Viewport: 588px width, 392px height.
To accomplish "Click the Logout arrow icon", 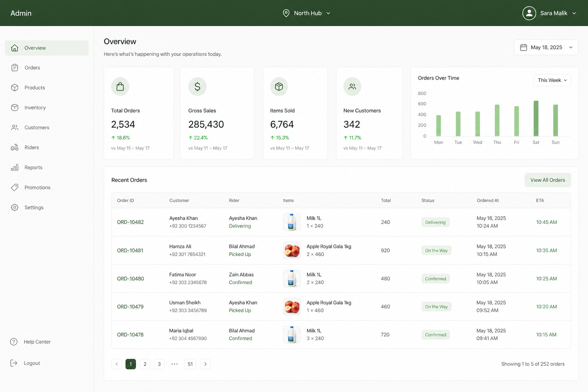I will pos(14,363).
